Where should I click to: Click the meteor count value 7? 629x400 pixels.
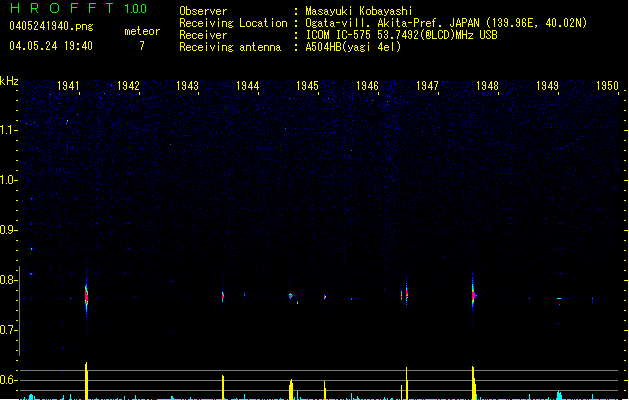tap(141, 46)
